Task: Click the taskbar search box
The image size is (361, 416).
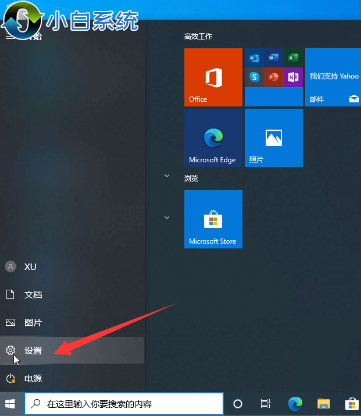Action: click(124, 404)
